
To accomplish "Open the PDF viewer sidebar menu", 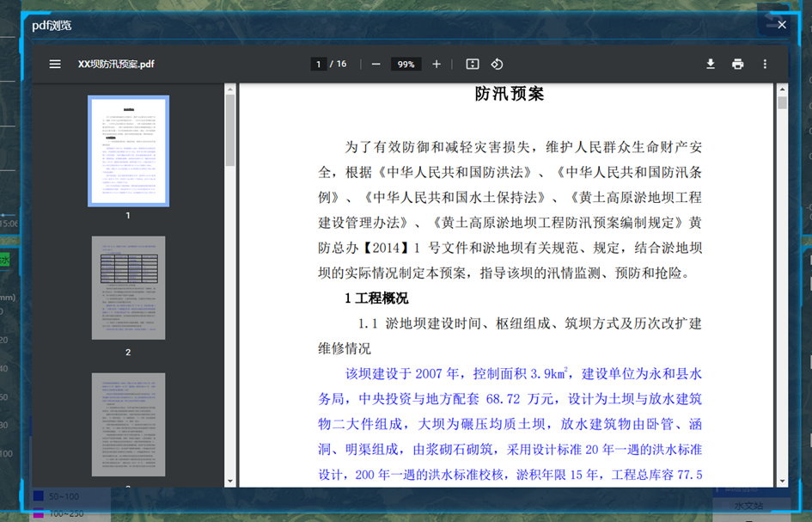I will (x=55, y=64).
